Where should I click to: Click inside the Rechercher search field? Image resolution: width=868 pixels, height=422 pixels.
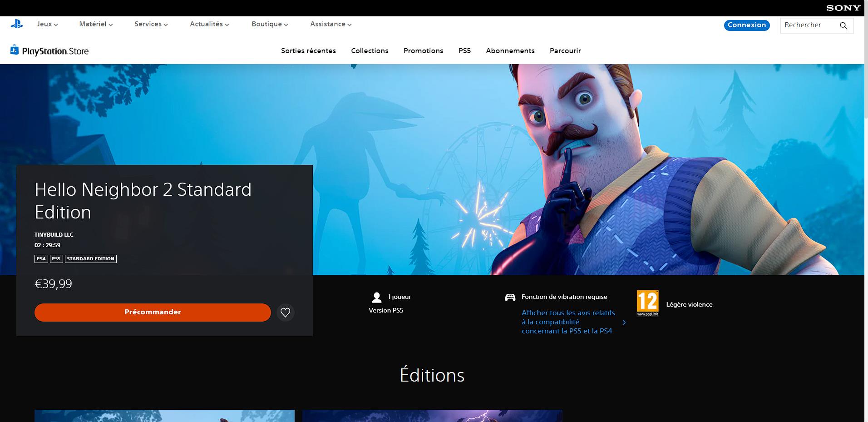(808, 25)
